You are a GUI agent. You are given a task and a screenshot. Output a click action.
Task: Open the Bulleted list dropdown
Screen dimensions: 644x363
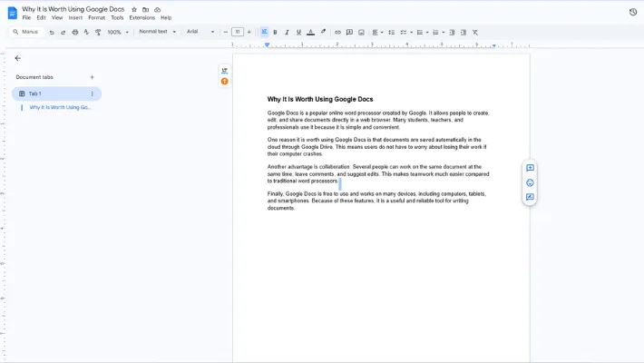point(422,32)
